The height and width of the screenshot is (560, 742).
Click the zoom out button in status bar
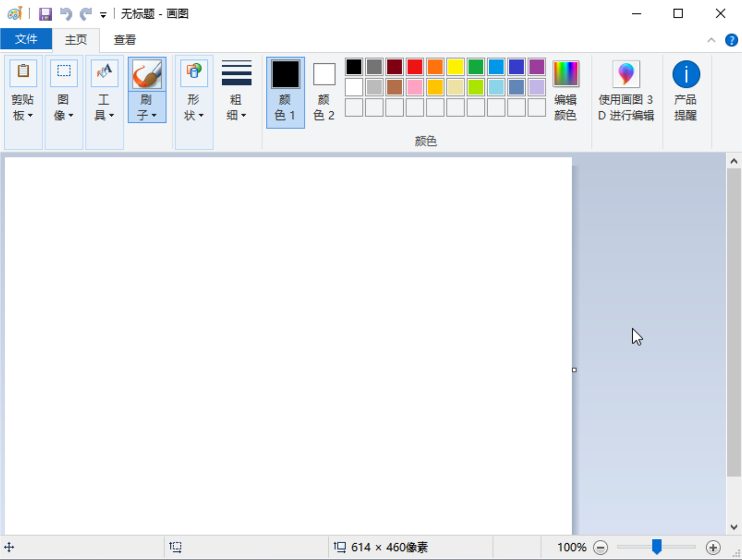pos(601,547)
